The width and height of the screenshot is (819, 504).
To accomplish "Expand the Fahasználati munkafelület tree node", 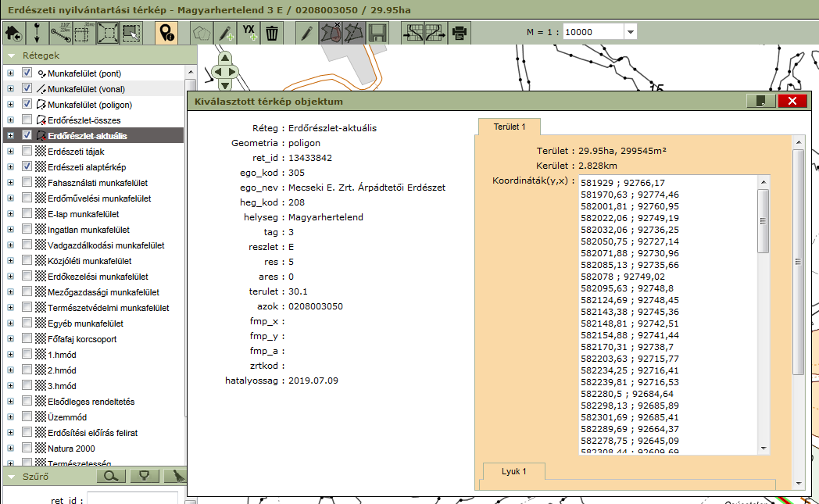I will (10, 182).
